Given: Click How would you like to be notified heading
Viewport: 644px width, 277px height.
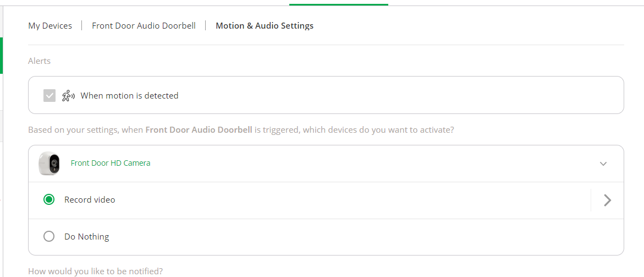Looking at the screenshot, I should [95, 271].
